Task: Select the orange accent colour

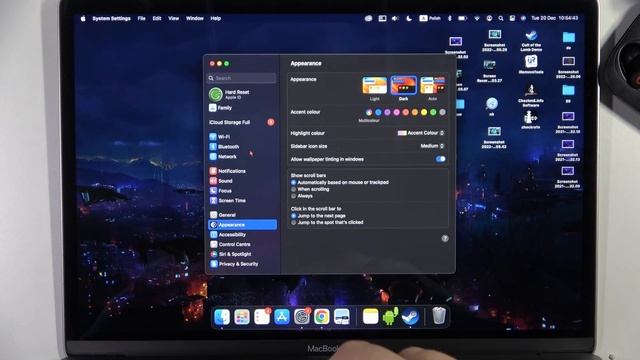Action: [x=415, y=112]
